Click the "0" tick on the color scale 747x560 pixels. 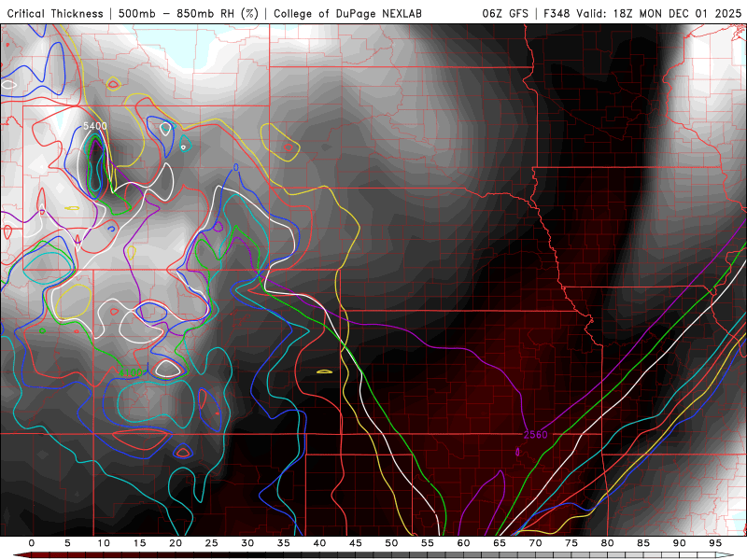tap(32, 543)
